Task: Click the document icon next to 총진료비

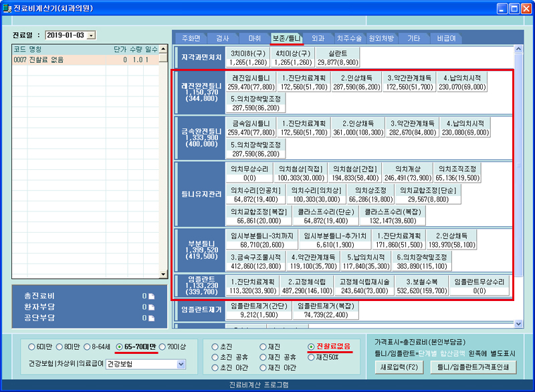Action: 151,296
